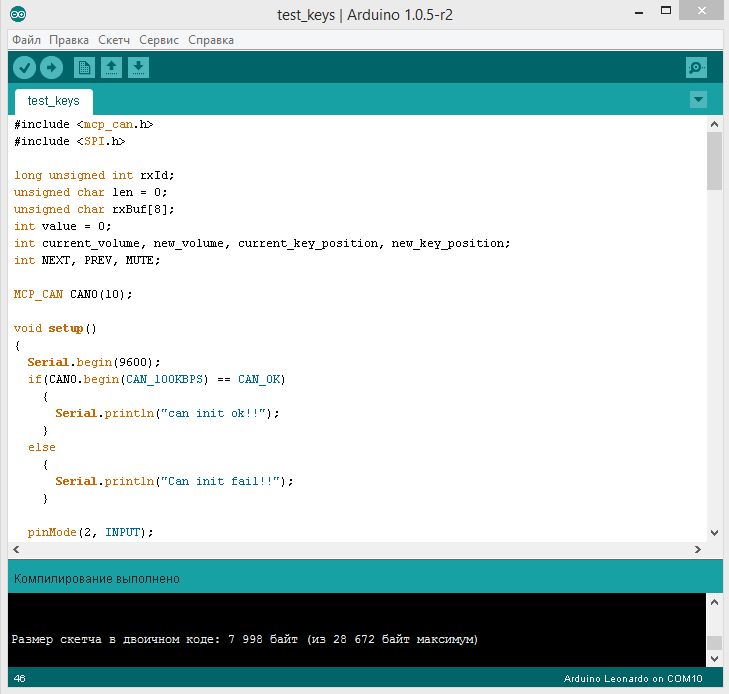The image size is (729, 694).
Task: Click the editor scrollbar down arrow
Action: tap(714, 534)
